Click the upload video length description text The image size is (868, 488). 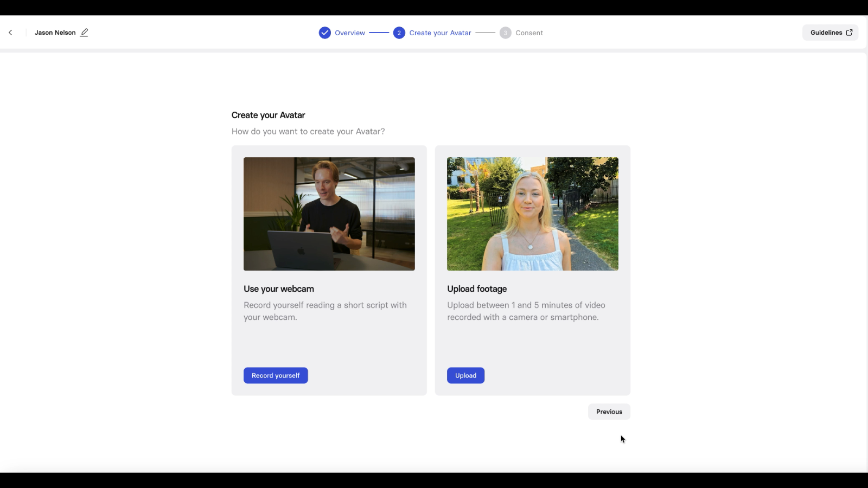(525, 311)
